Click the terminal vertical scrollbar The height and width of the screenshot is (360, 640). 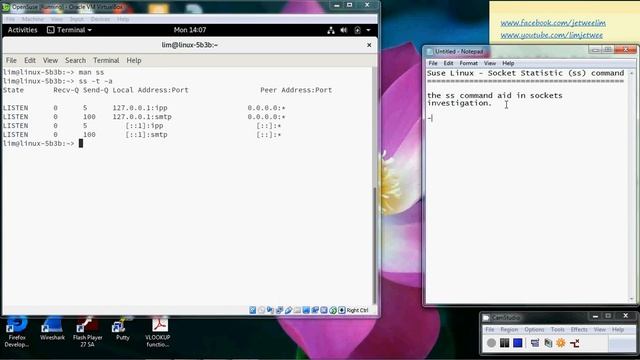374,245
